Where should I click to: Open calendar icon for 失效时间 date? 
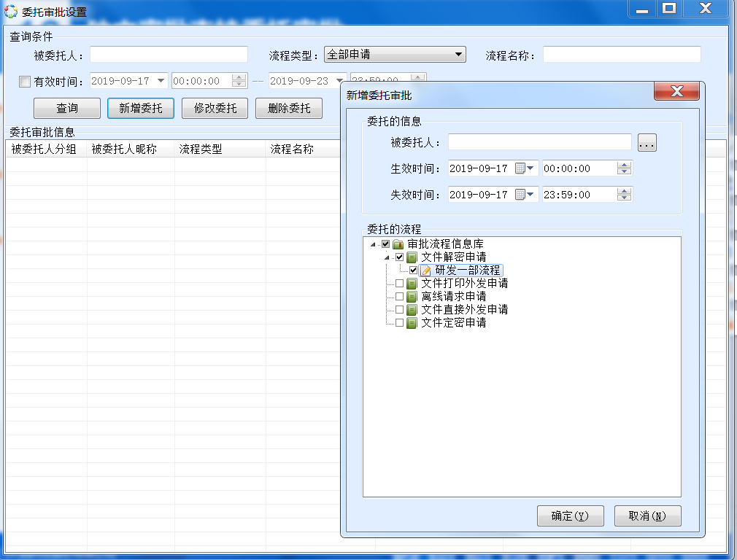(x=520, y=195)
